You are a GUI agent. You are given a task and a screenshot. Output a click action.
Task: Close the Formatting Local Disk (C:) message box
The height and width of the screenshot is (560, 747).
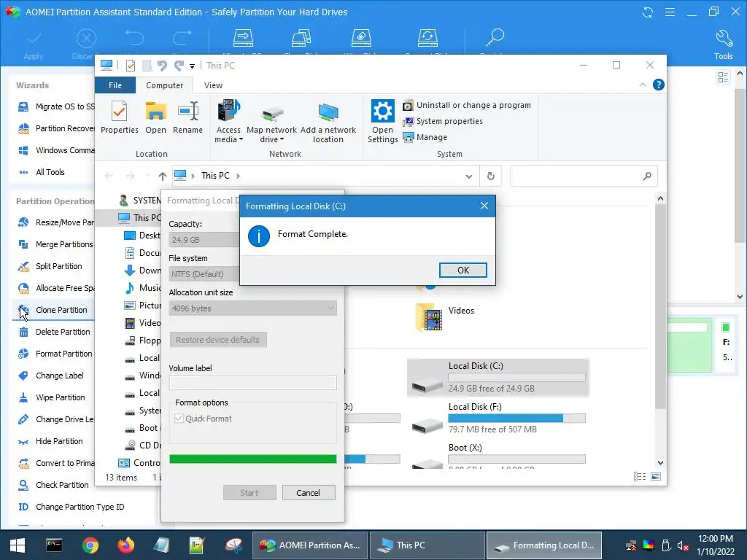tap(484, 206)
